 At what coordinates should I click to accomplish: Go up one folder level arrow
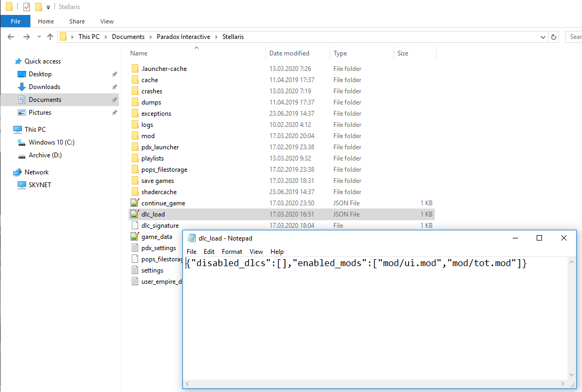pos(50,37)
